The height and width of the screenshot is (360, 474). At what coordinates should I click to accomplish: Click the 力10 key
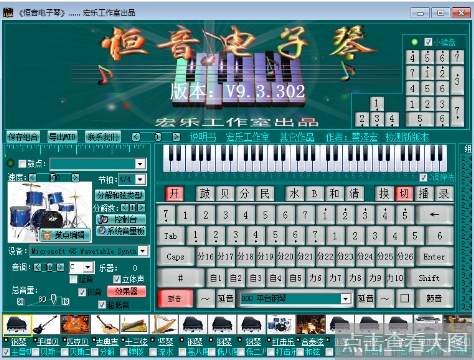(395, 278)
